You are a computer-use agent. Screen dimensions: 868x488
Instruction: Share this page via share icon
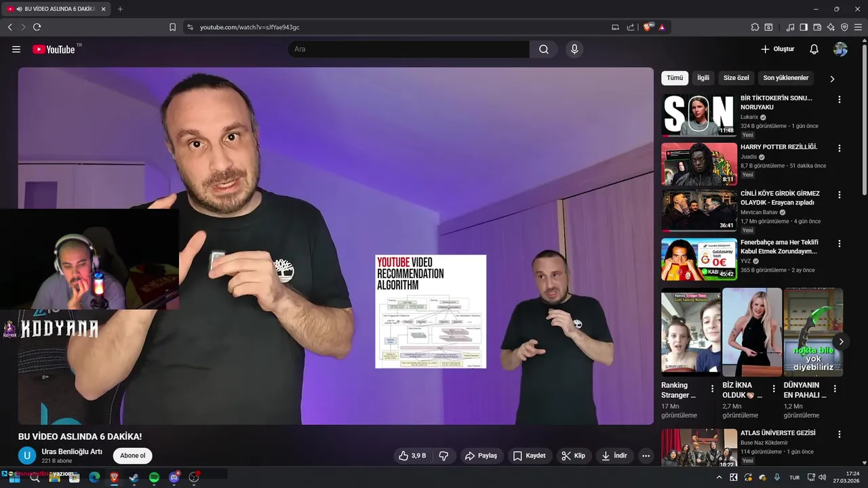(631, 27)
